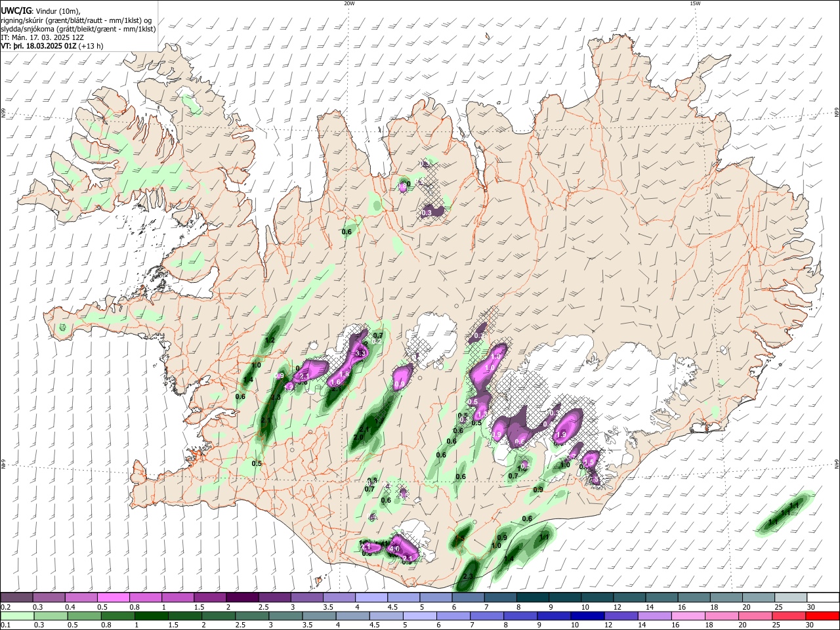Click the '20W' longitude label
The width and height of the screenshot is (840, 630).
[349, 3]
